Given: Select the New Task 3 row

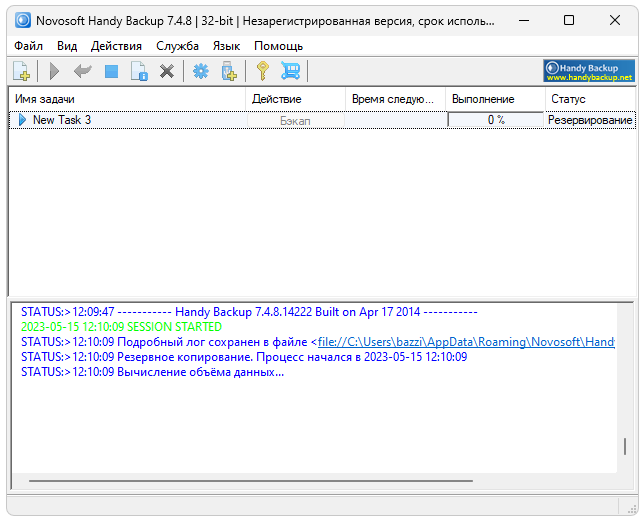Looking at the screenshot, I should coord(322,120).
